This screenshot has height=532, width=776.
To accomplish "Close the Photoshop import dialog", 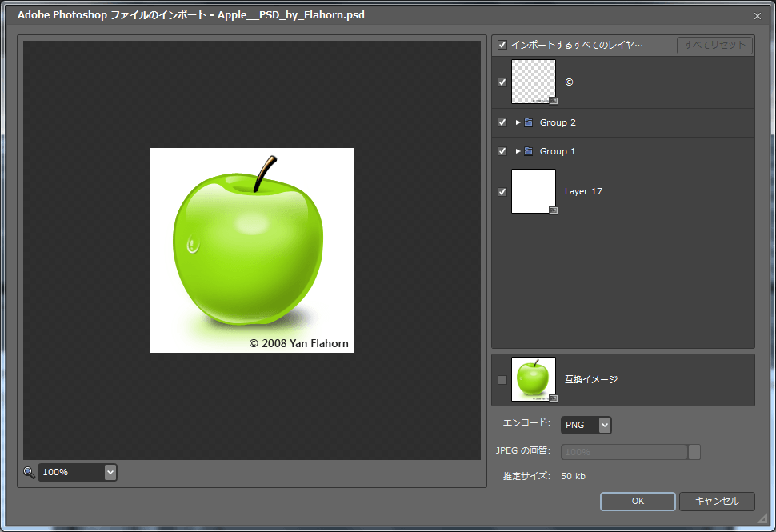I will pyautogui.click(x=757, y=16).
